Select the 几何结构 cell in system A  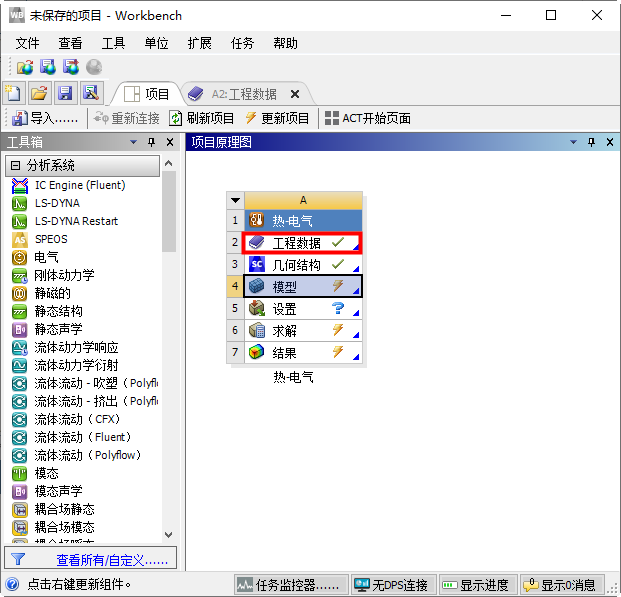(303, 265)
